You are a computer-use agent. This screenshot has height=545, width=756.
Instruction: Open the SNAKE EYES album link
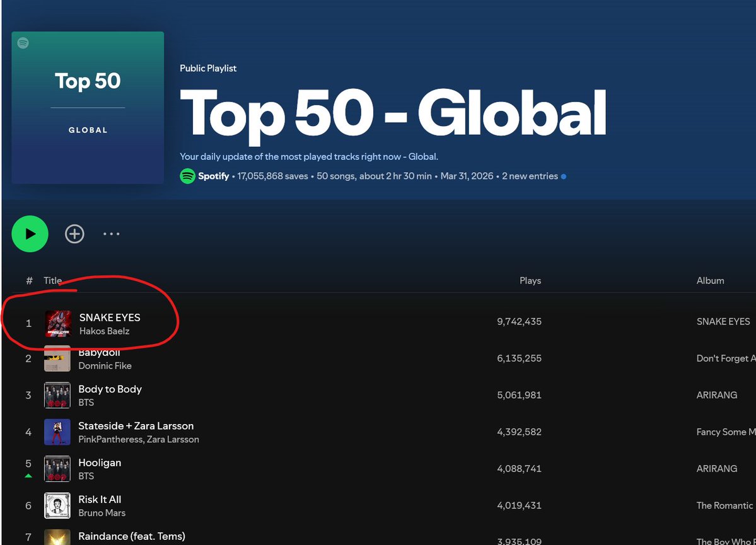723,321
